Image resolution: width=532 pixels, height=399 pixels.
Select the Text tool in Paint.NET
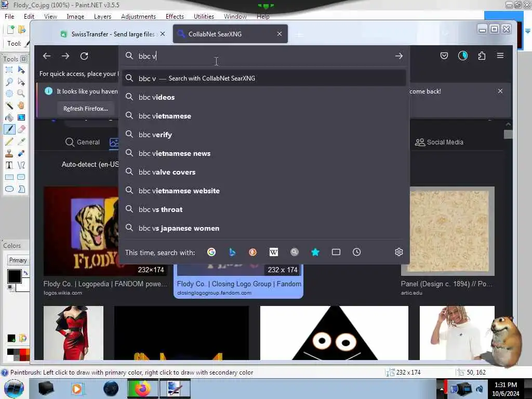click(x=9, y=165)
